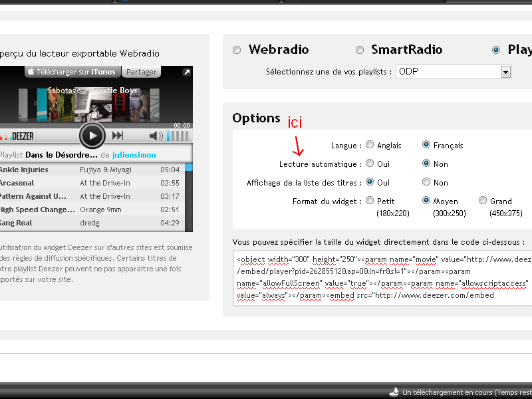Image resolution: width=532 pixels, height=399 pixels.
Task: Click the artist dredg
Action: (90, 223)
